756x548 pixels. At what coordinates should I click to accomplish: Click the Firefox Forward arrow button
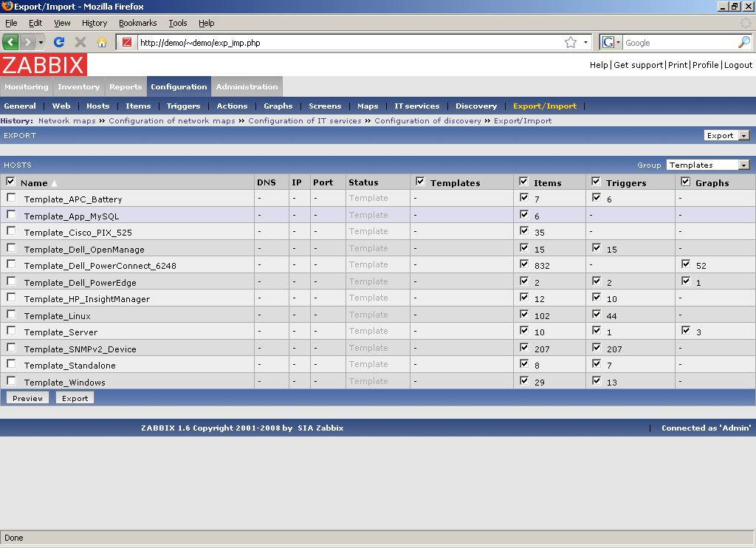pyautogui.click(x=28, y=42)
